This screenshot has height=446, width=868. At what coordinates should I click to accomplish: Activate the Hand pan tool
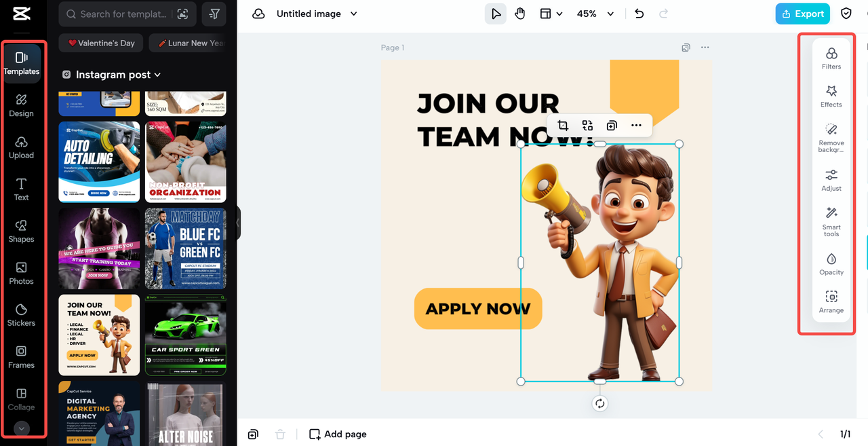(520, 14)
